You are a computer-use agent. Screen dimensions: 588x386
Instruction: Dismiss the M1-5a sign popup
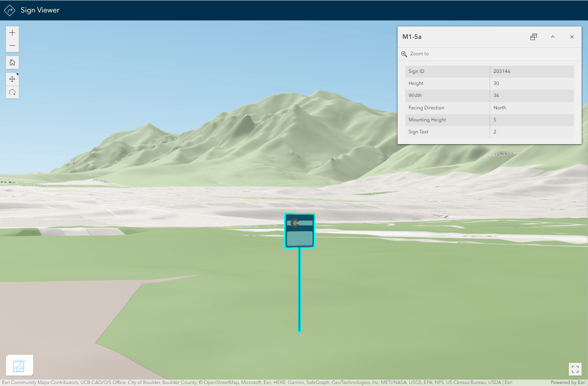tap(572, 36)
